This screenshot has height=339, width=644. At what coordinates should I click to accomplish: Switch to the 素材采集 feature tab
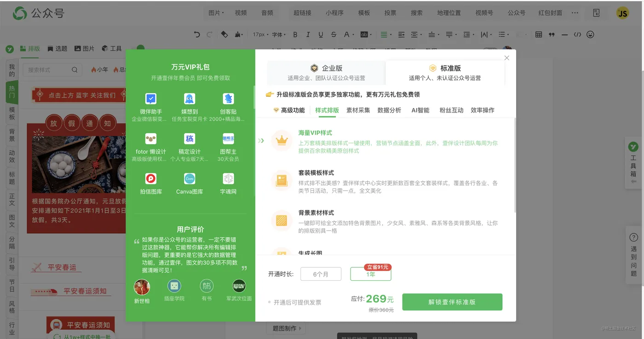pos(358,110)
